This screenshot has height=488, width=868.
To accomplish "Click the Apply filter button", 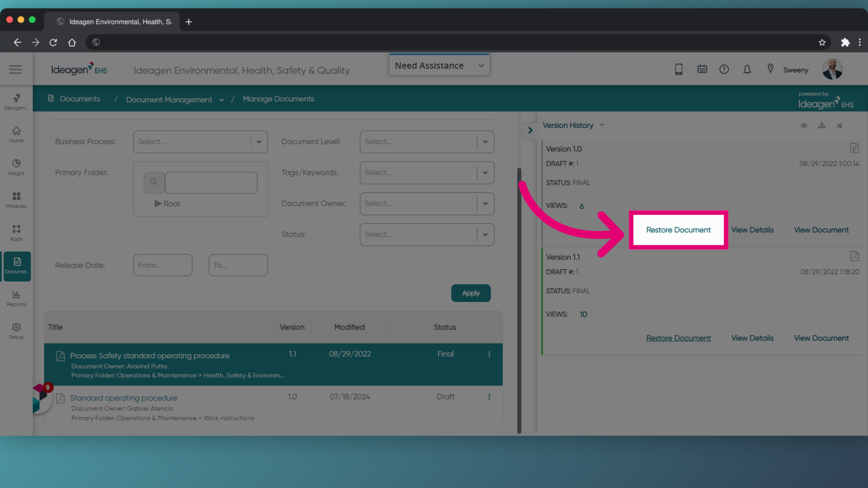I will 471,293.
